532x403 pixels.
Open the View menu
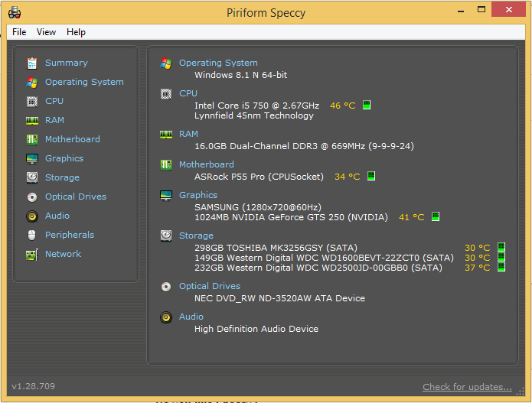pos(46,32)
